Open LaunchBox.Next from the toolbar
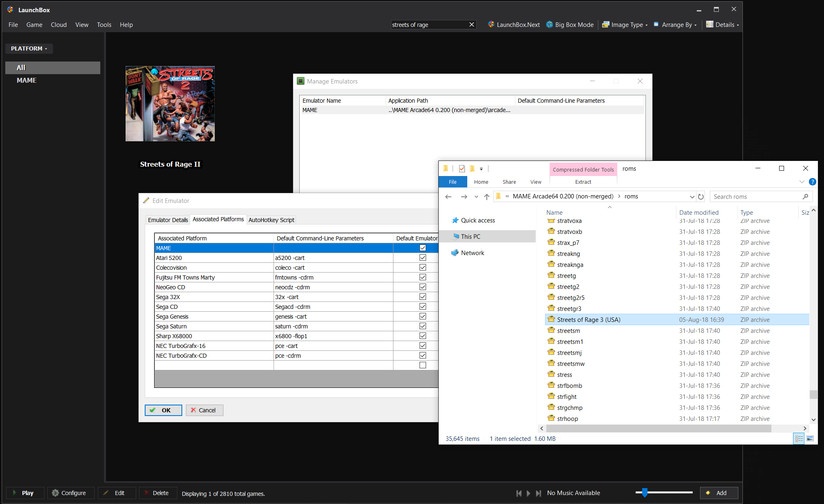 point(514,25)
